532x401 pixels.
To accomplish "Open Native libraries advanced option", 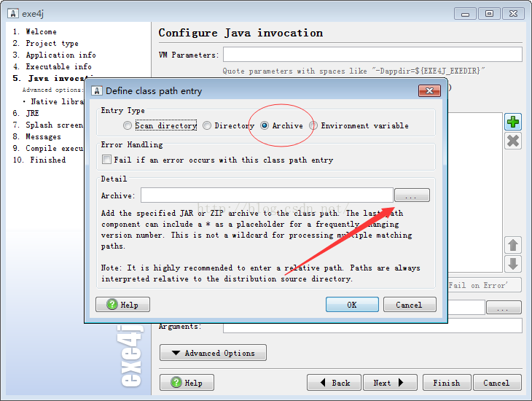I will (57, 101).
